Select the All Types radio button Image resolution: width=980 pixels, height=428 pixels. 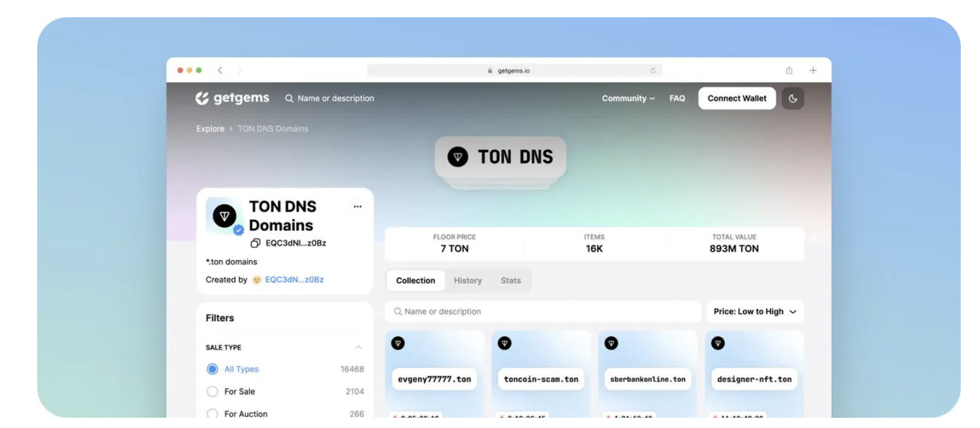[212, 369]
